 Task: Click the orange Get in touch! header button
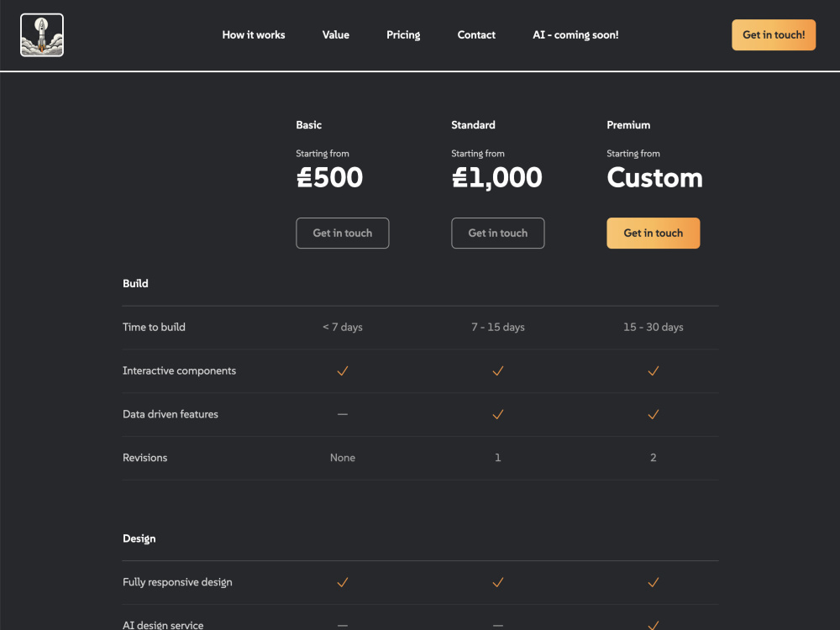tap(774, 34)
